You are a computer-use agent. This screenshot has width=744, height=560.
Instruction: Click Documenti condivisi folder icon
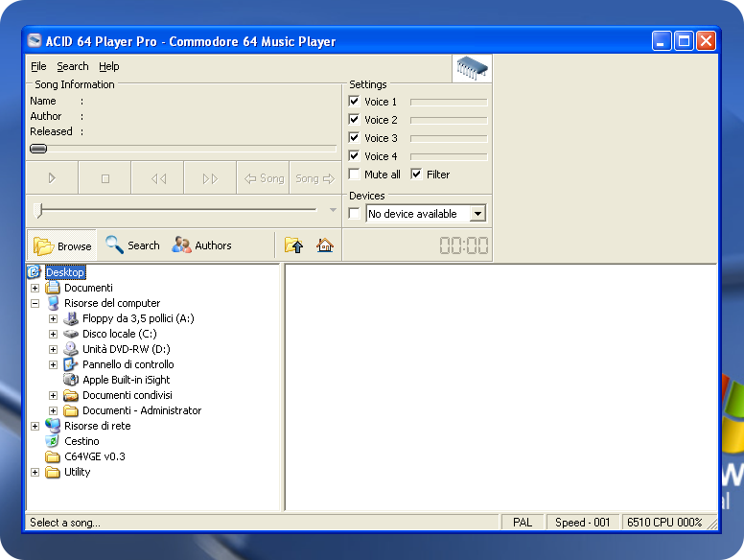tap(71, 395)
